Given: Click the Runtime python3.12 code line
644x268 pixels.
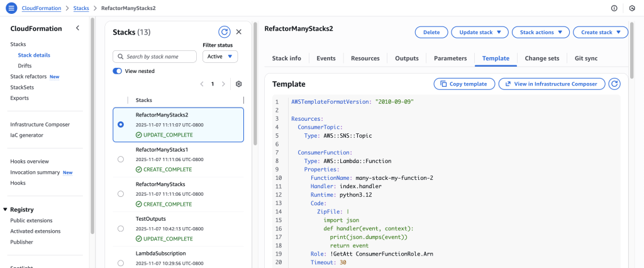Looking at the screenshot, I should click(341, 195).
